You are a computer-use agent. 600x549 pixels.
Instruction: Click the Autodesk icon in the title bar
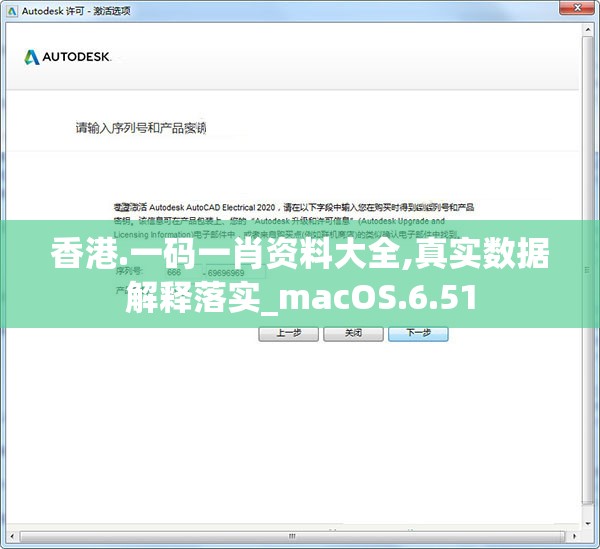12,11
